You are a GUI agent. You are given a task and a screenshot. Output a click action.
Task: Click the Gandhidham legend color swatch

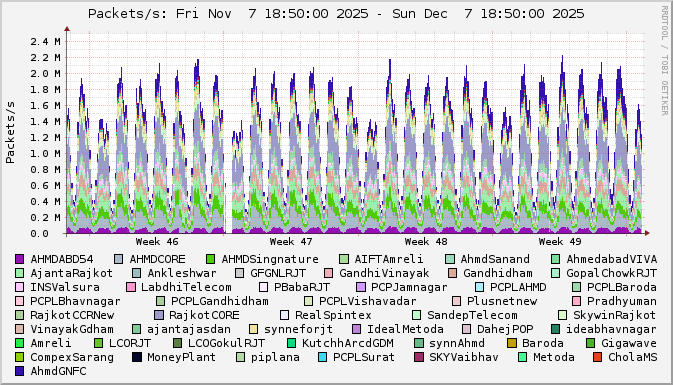click(452, 273)
